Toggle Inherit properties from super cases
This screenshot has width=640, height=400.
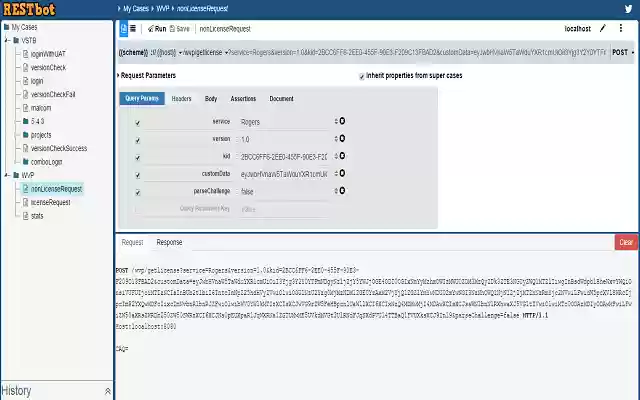tap(362, 76)
